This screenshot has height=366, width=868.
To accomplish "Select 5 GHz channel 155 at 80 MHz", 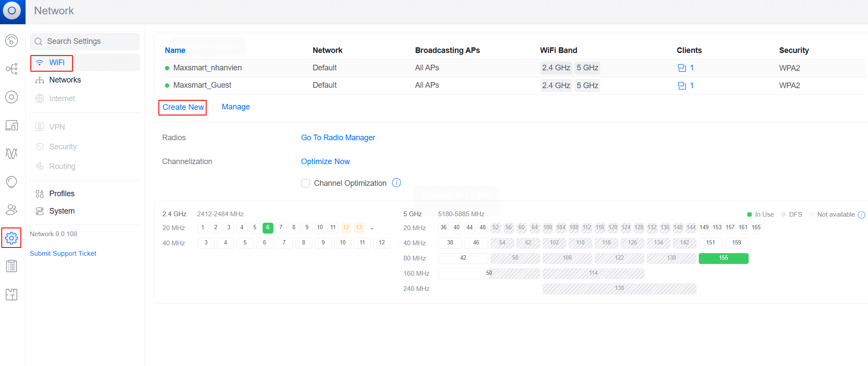I will (723, 258).
